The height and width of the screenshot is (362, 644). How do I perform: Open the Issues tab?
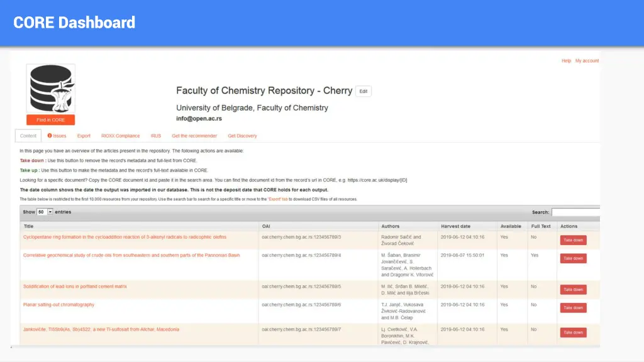tap(57, 136)
